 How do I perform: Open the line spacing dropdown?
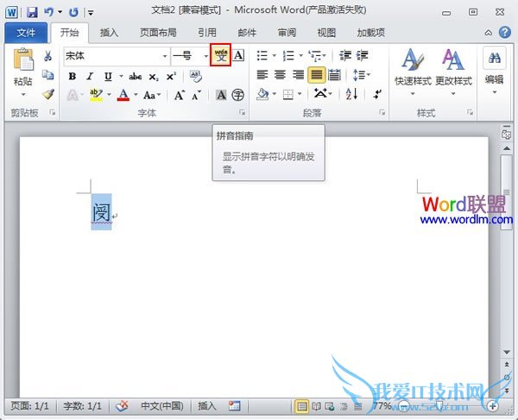[x=362, y=75]
